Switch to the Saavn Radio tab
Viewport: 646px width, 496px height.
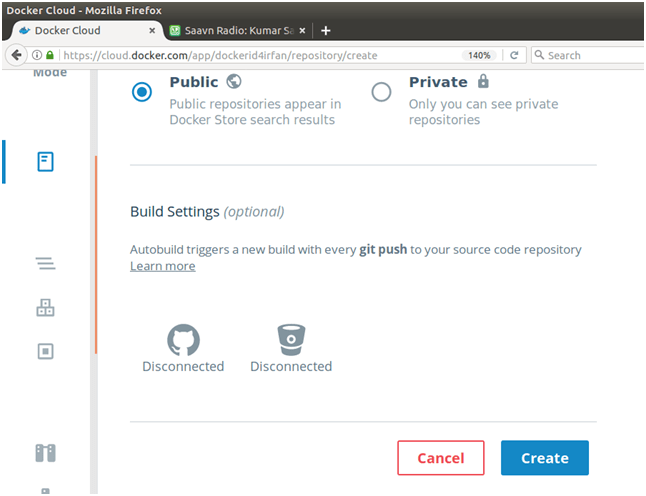tap(238, 30)
